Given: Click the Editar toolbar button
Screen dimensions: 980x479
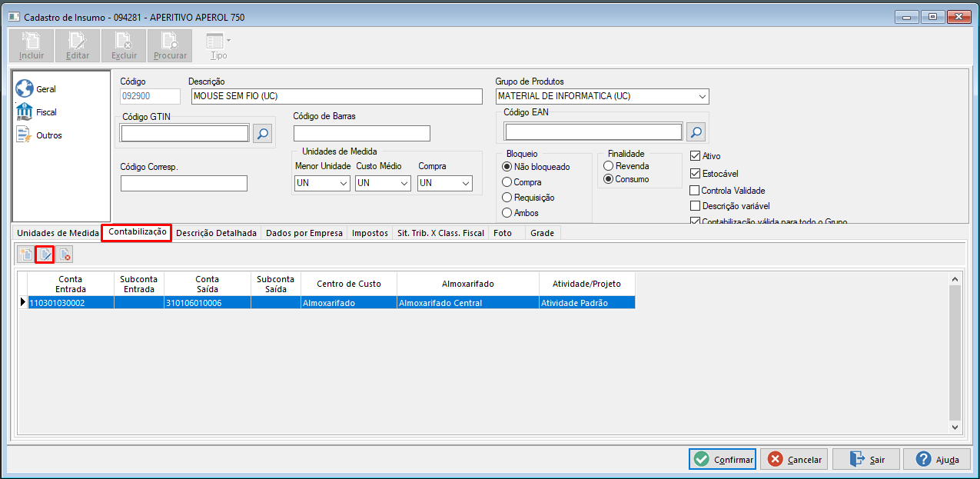Looking at the screenshot, I should click(x=78, y=46).
